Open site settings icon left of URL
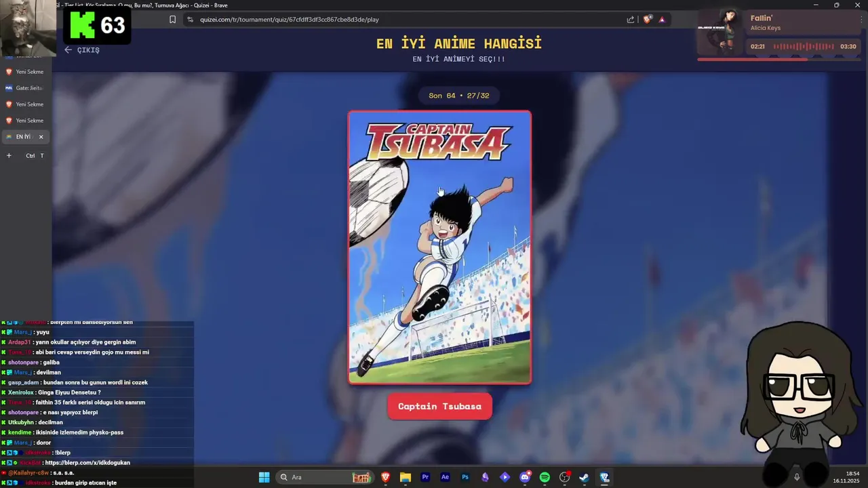The width and height of the screenshot is (868, 488). (x=190, y=20)
